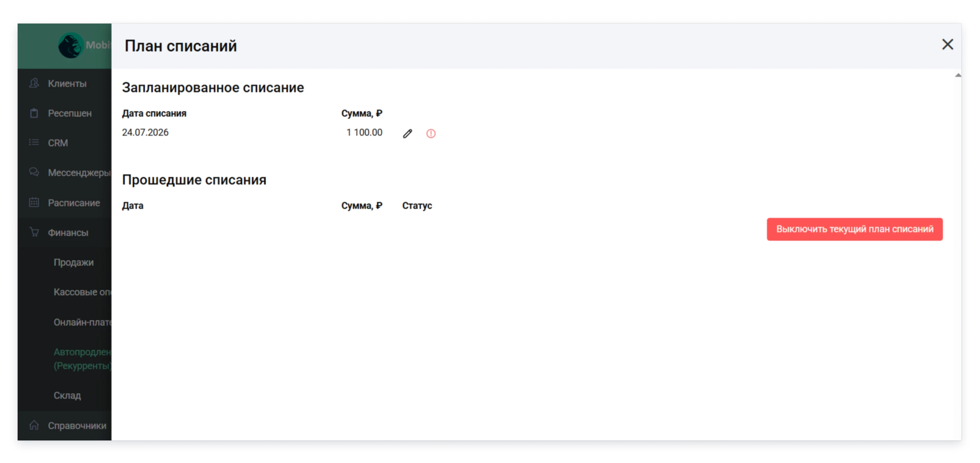
Task: Click the Запланированное списание heading
Action: tap(213, 88)
